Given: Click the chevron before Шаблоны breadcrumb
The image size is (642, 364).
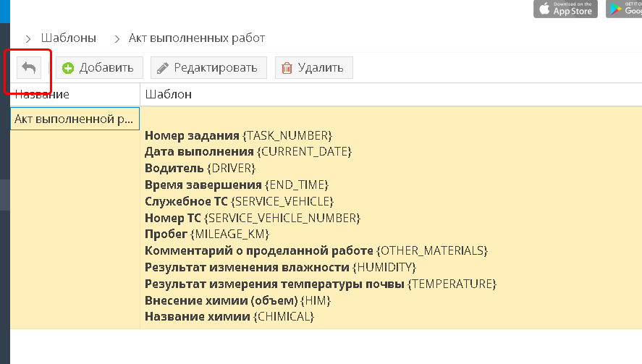Looking at the screenshot, I should coord(29,38).
